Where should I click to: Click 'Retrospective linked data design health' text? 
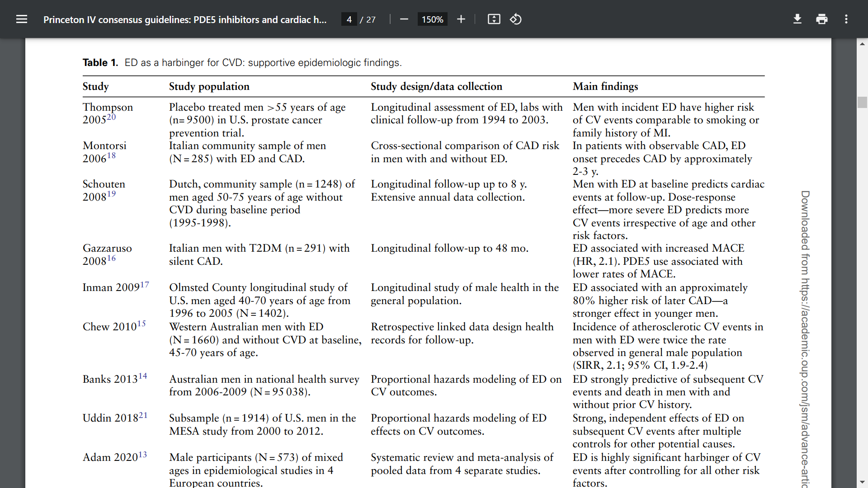(462, 327)
